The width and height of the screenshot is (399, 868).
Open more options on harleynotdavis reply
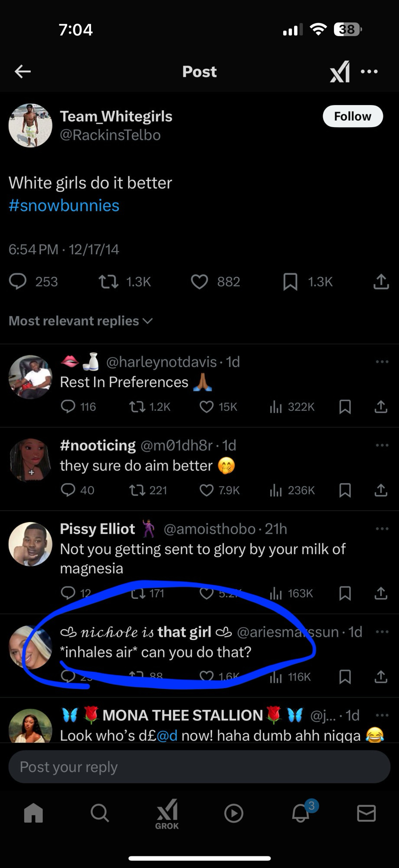pyautogui.click(x=382, y=362)
